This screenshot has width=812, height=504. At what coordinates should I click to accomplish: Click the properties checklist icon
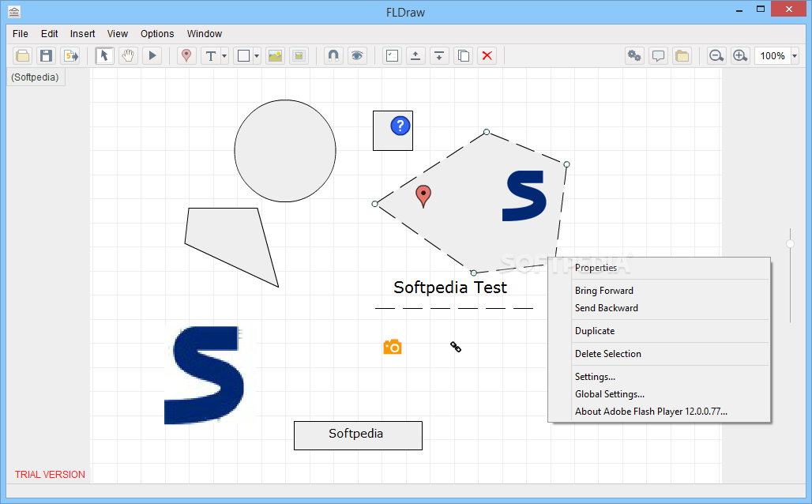(x=392, y=55)
